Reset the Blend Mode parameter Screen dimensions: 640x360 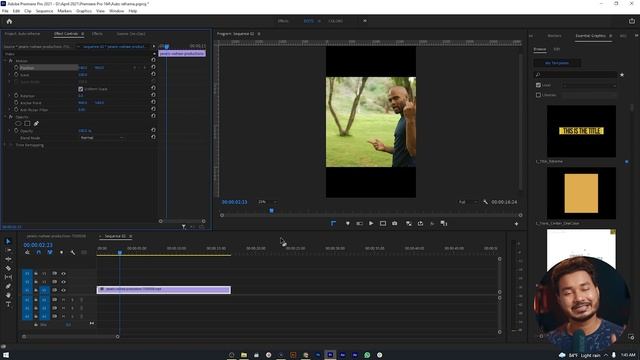coord(153,138)
